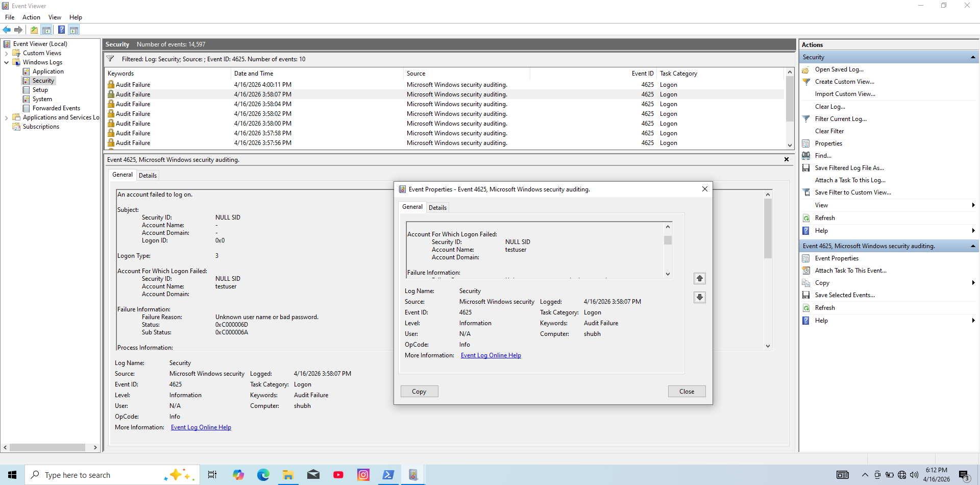Click Create Custom View in Actions pane
The image size is (980, 485).
(x=844, y=82)
